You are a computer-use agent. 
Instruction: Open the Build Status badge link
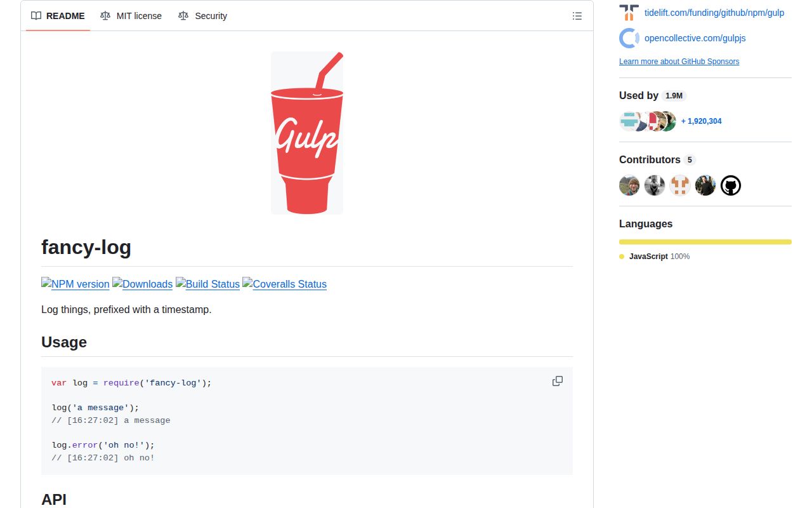(x=208, y=284)
